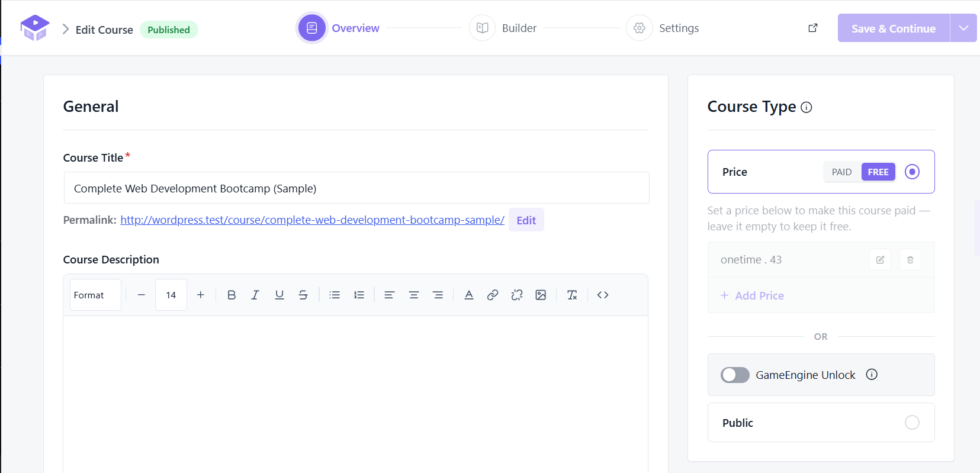Select the Public course type radio
The width and height of the screenshot is (980, 473).
[x=912, y=422]
